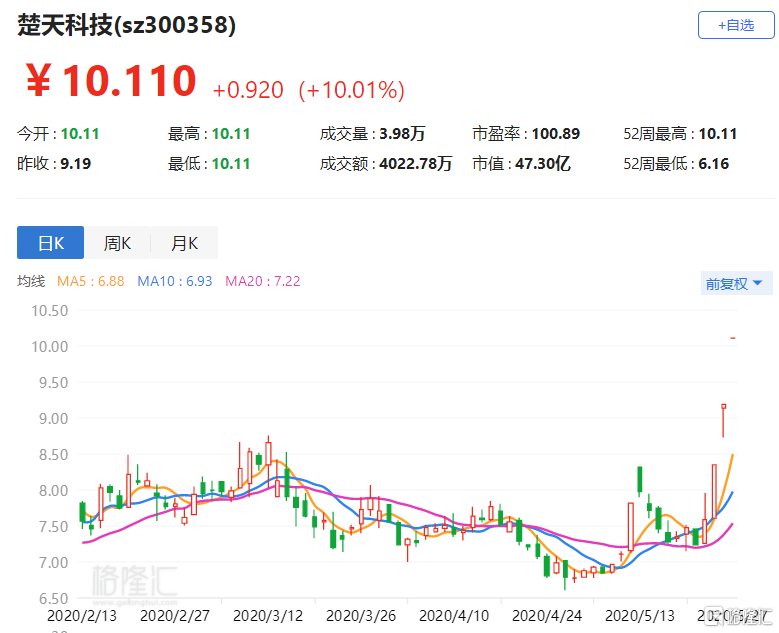Screen dimensions: 779x633
Task: Click the 10.50 price axis label
Action: [50, 311]
